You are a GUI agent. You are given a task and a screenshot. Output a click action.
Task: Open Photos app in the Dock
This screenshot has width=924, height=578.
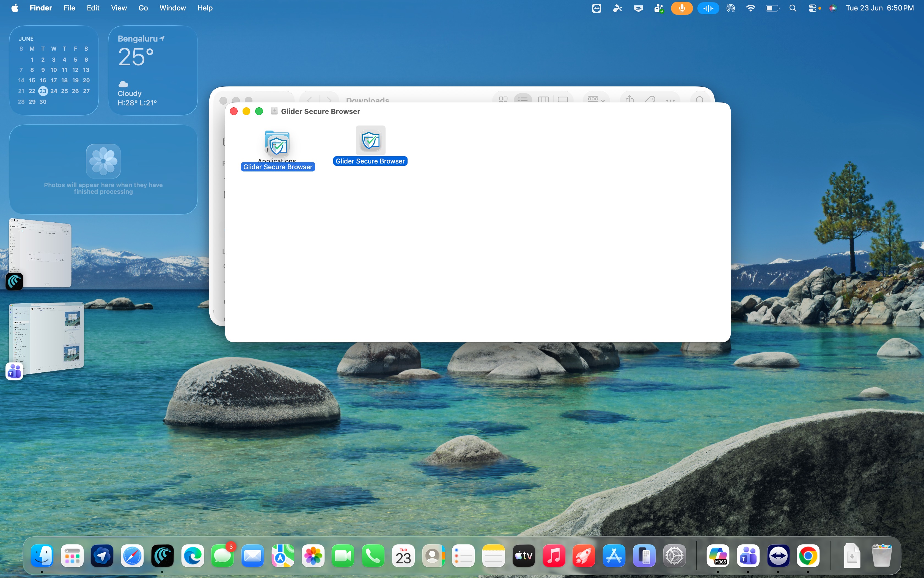pos(313,556)
